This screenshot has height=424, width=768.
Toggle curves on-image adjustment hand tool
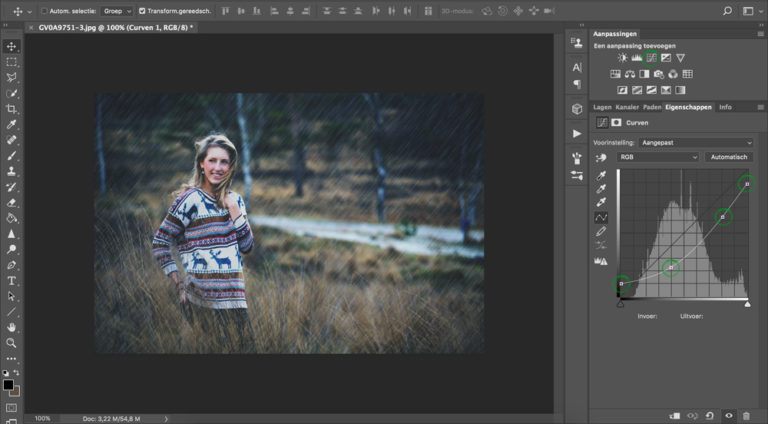[600, 158]
